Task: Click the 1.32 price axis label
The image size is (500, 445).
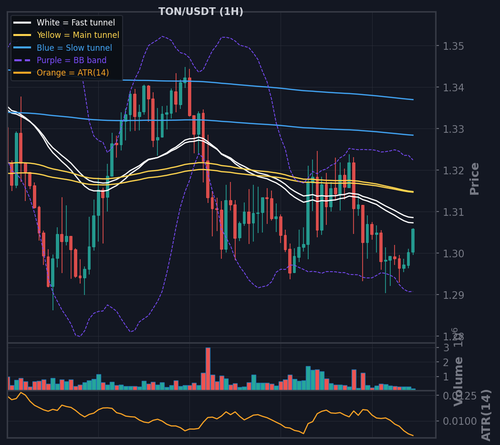Action: [453, 171]
